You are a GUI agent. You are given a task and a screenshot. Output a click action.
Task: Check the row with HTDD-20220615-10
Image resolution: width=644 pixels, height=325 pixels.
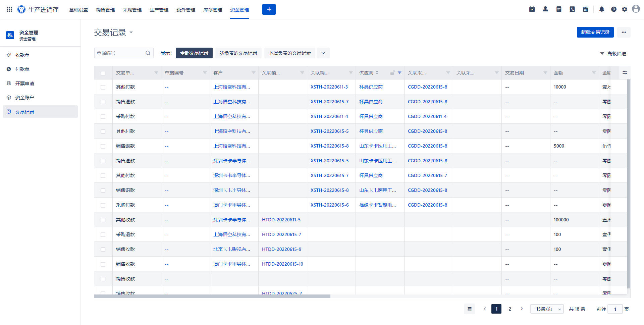(x=103, y=264)
